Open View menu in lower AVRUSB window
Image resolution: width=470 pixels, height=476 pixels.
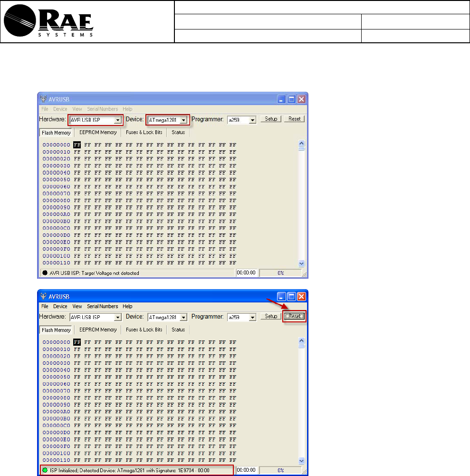(x=77, y=306)
